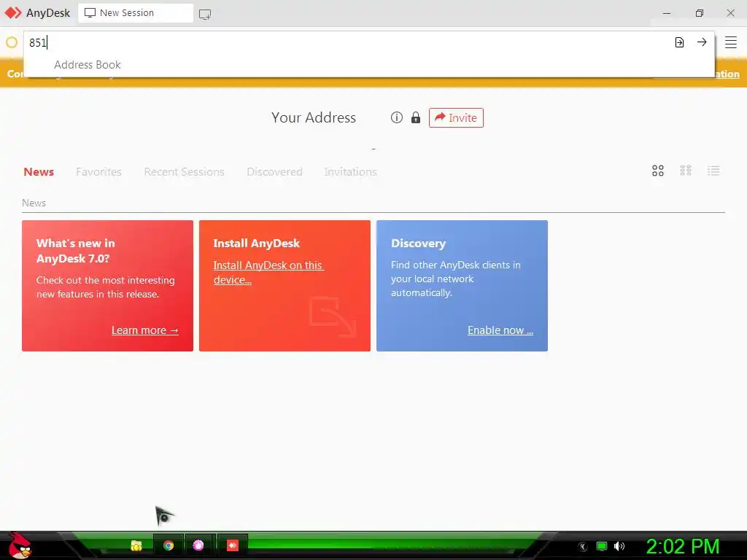Click Learn more link
Image resolution: width=747 pixels, height=560 pixels.
click(145, 330)
